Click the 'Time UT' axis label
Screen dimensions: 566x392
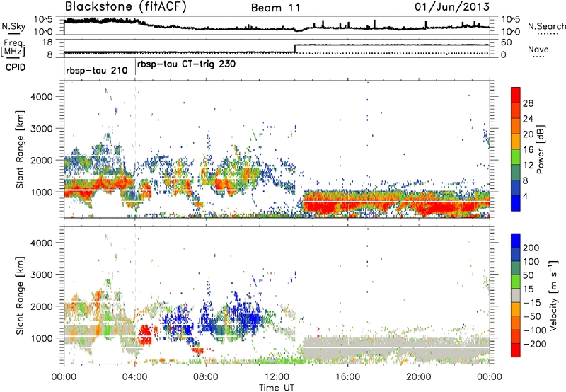coord(277,388)
